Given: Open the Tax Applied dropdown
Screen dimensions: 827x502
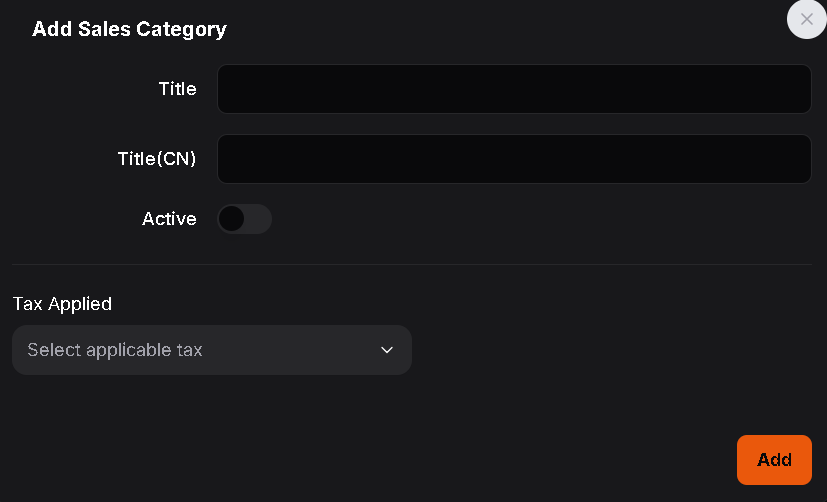Looking at the screenshot, I should click(x=211, y=350).
